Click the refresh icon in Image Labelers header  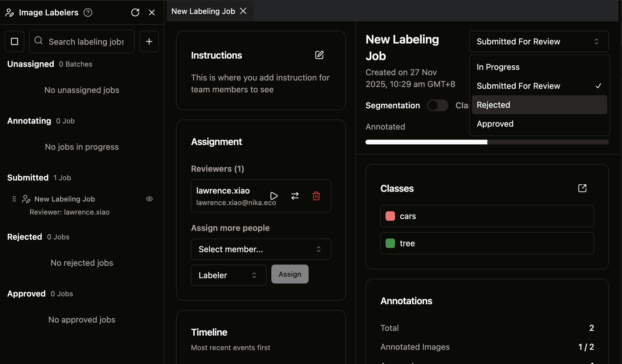(x=135, y=12)
